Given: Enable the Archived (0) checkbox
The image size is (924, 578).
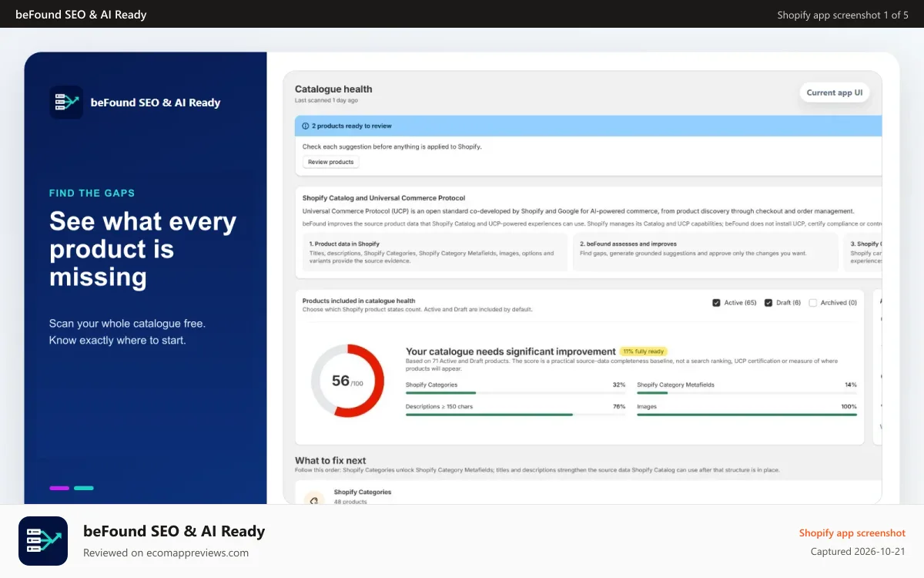Looking at the screenshot, I should pos(812,303).
